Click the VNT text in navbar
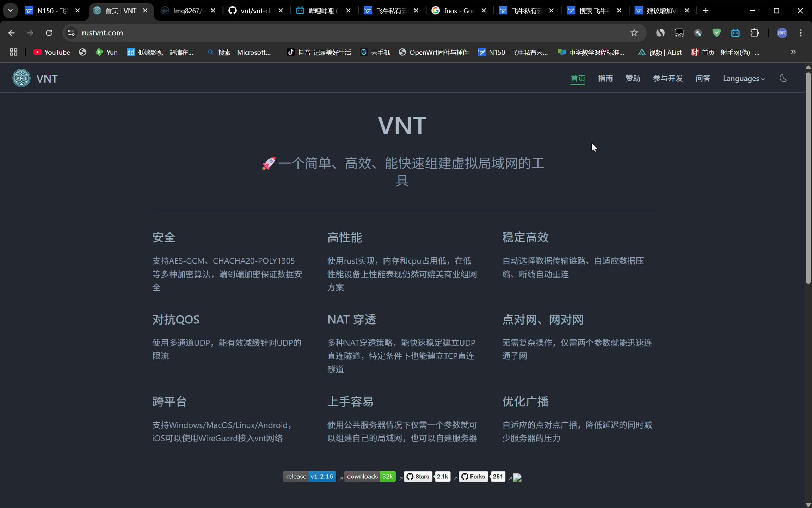The height and width of the screenshot is (508, 812). (x=47, y=79)
